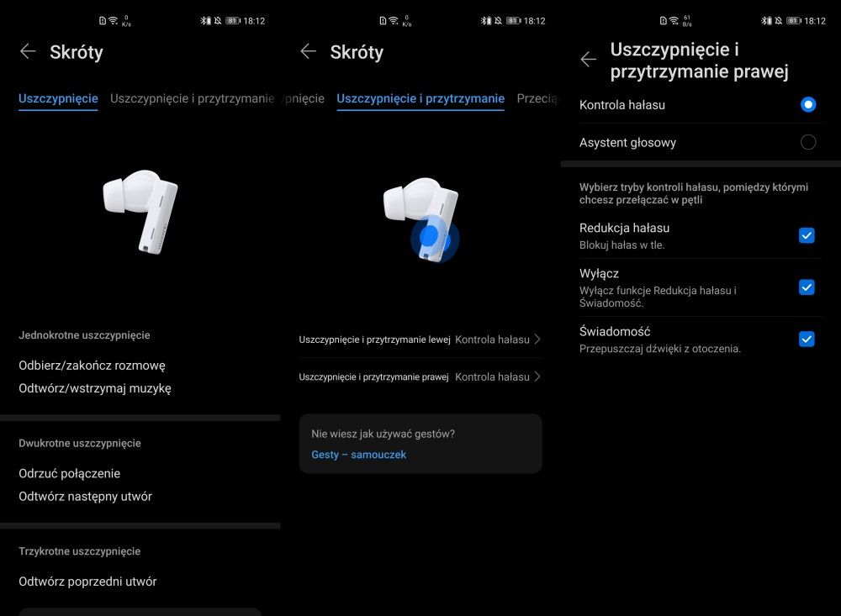Tap Bluetooth status icon on right screen
This screenshot has width=841, height=616.
pos(766,21)
